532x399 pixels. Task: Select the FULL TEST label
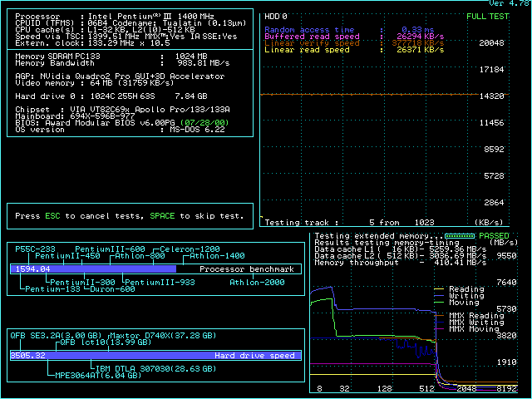click(489, 16)
